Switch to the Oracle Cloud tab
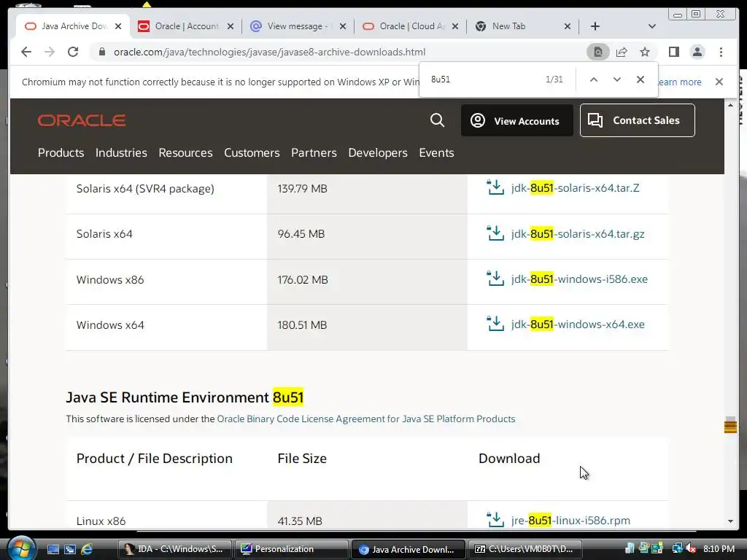The width and height of the screenshot is (747, 560). click(x=410, y=26)
